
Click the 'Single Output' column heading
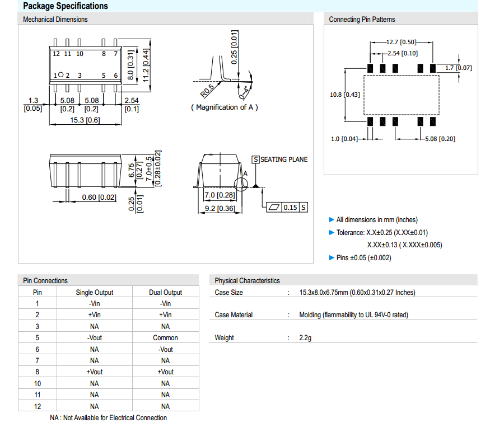[x=94, y=292]
